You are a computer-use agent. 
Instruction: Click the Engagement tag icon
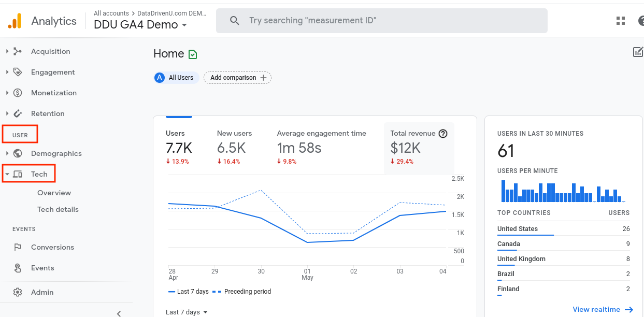click(18, 72)
